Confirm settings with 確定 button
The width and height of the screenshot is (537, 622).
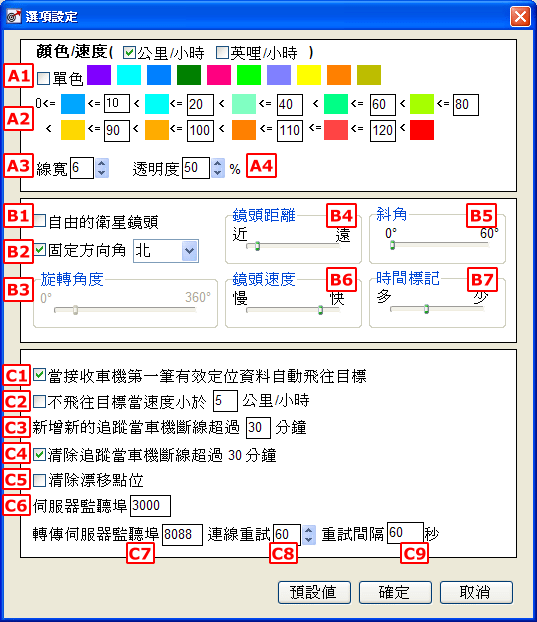[395, 592]
